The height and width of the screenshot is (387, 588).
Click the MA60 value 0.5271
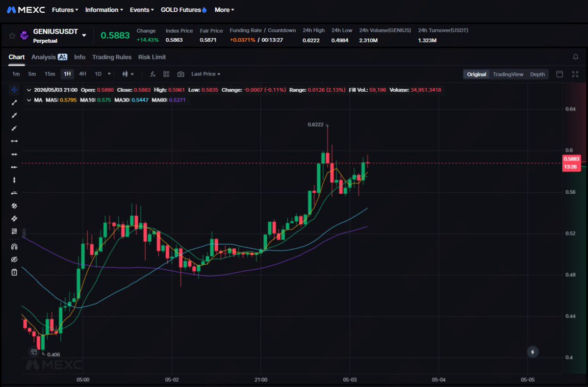coord(178,100)
